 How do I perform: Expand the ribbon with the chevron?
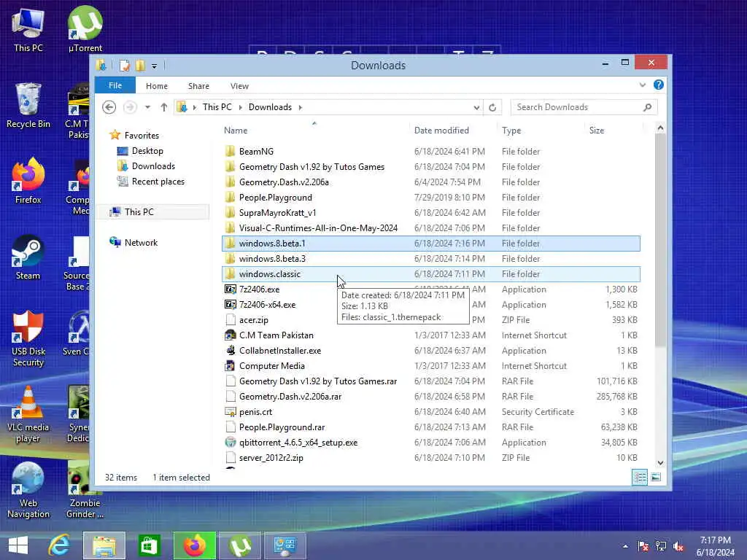643,85
